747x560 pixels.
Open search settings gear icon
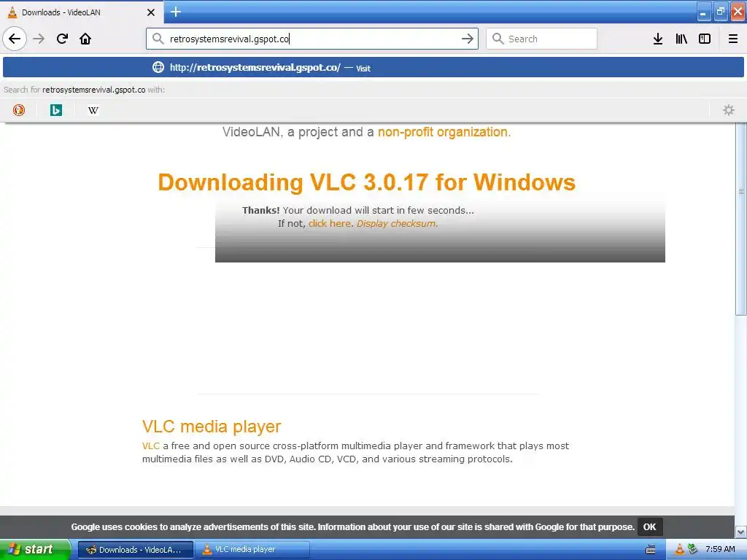pos(729,110)
